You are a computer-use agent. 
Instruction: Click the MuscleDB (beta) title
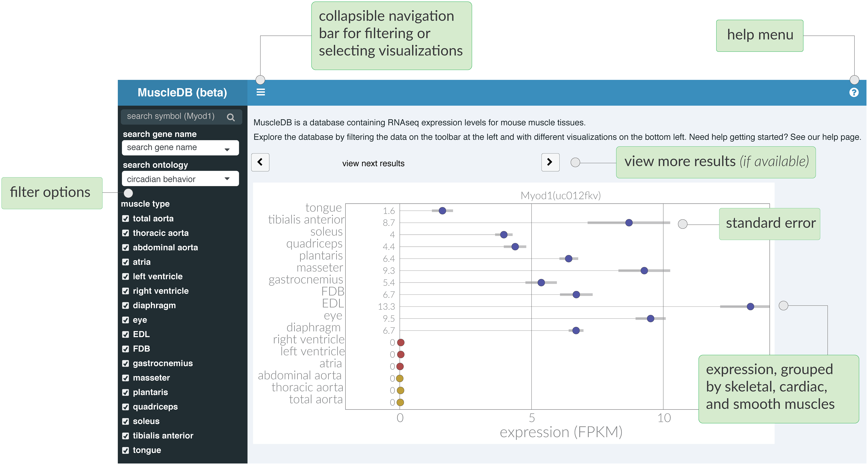point(182,92)
